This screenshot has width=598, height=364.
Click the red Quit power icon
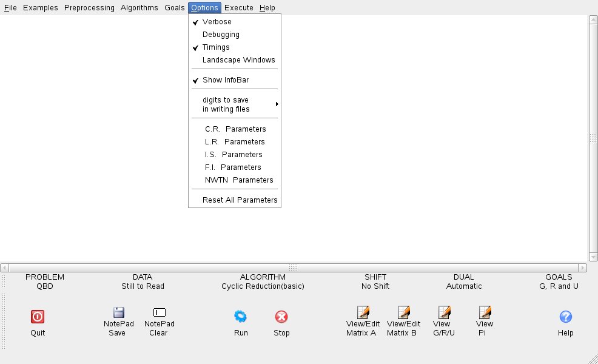(x=38, y=316)
